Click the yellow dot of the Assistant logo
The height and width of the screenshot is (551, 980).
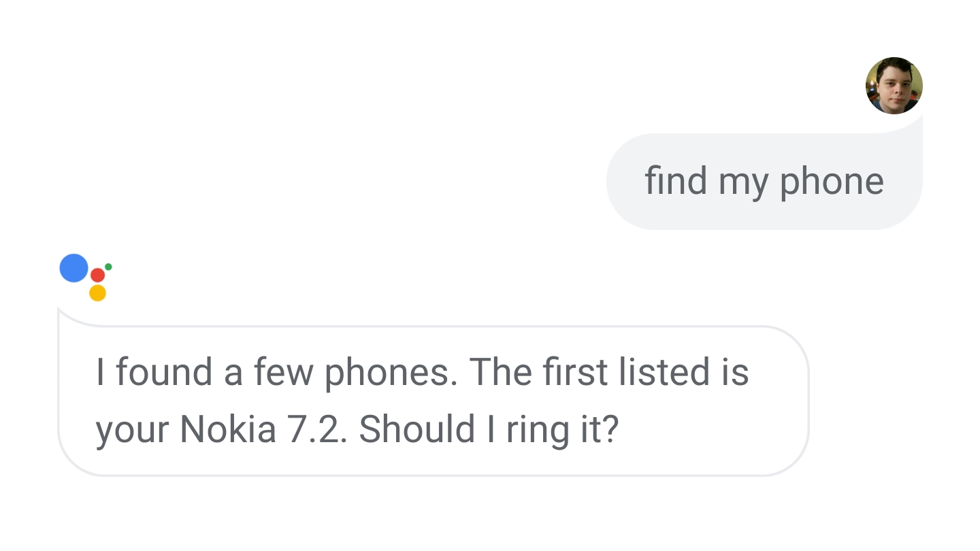pyautogui.click(x=98, y=293)
